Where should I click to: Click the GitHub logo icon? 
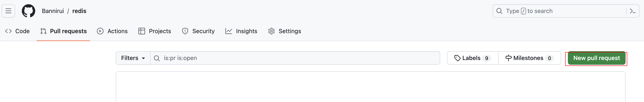coord(29,11)
